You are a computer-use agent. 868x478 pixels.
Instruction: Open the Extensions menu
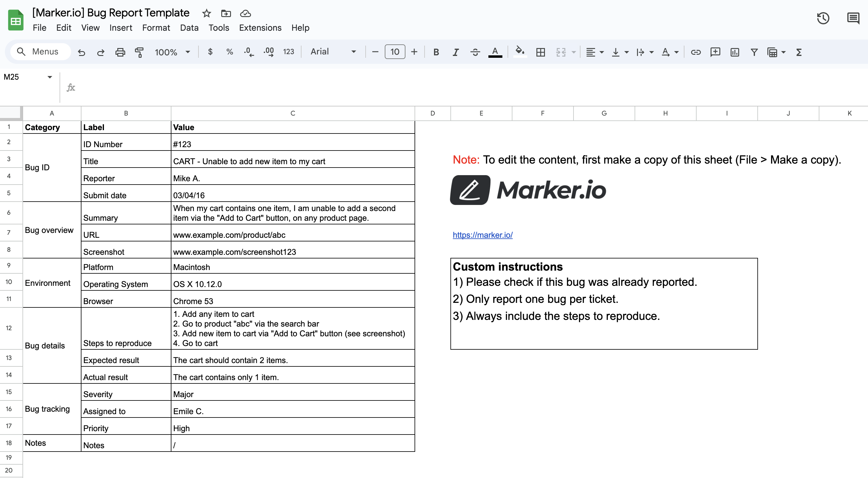tap(260, 28)
